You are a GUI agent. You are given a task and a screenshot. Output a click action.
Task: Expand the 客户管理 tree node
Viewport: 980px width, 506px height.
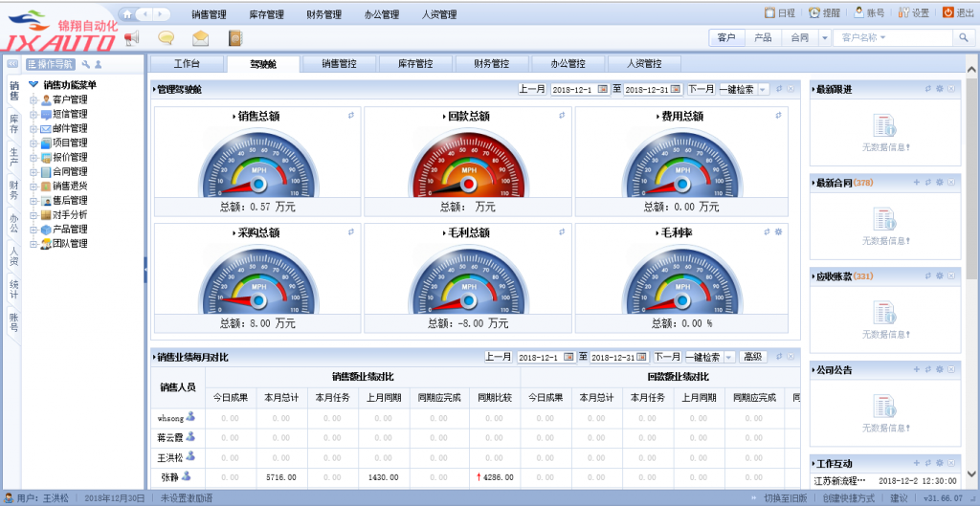[34, 99]
